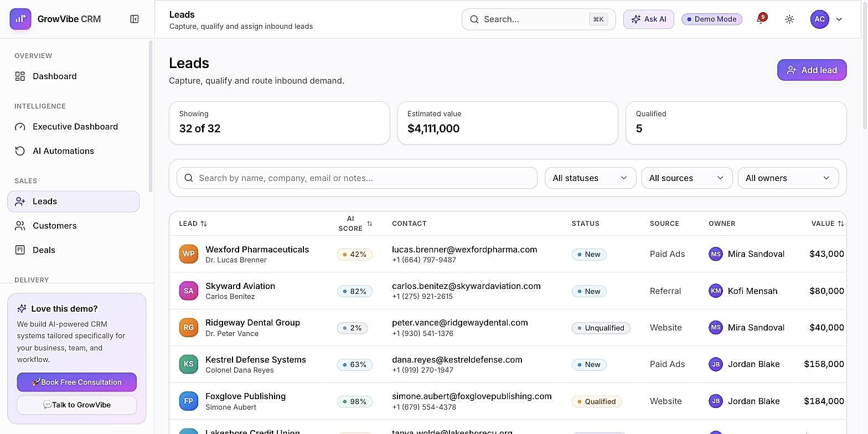Click Foxglove row's JB owner avatar
The height and width of the screenshot is (434, 868).
(x=716, y=401)
